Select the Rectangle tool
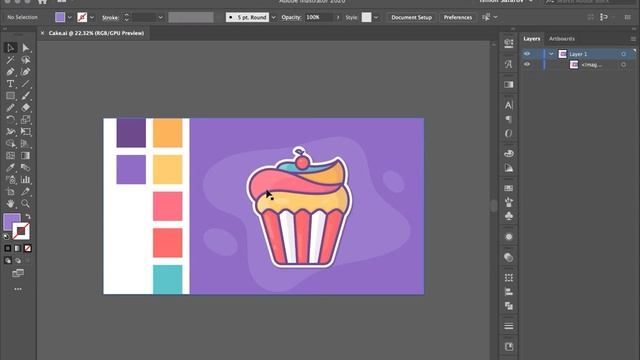640x360 pixels. pyautogui.click(x=10, y=96)
